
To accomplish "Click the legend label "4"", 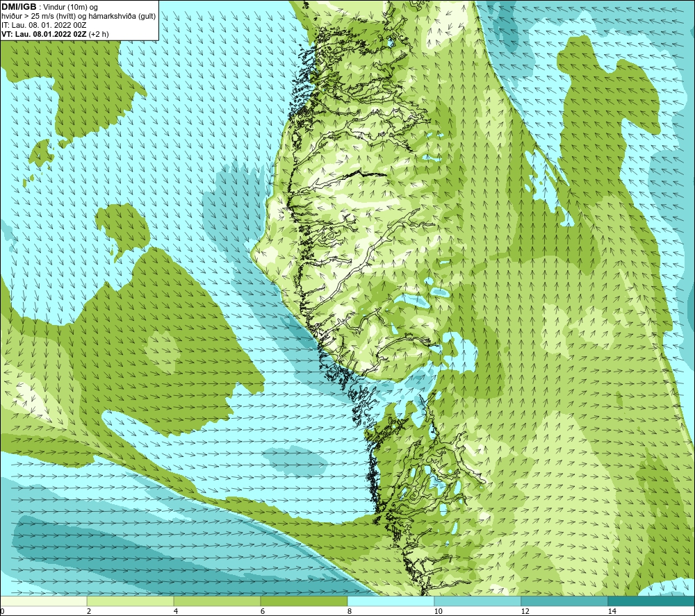I will 176,611.
